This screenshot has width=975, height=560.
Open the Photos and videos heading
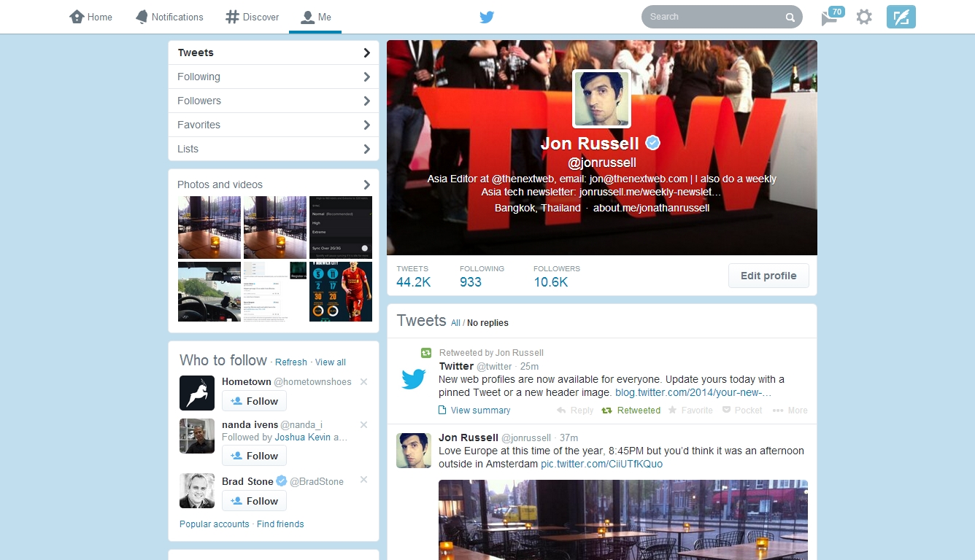(220, 184)
